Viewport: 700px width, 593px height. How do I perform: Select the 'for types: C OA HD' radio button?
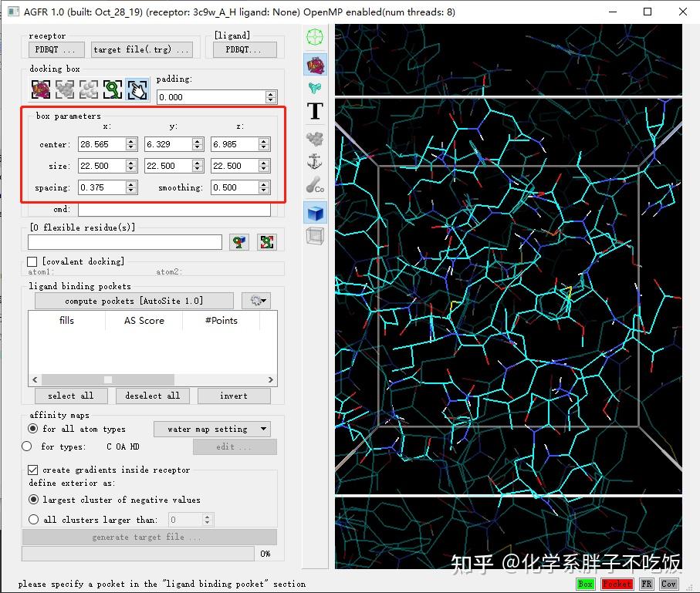tap(26, 446)
